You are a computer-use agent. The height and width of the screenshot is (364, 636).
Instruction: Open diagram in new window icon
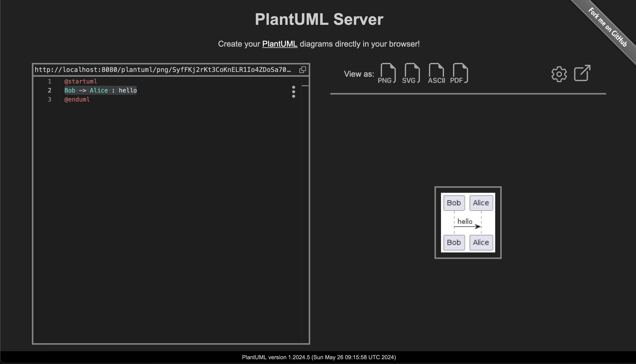(582, 73)
